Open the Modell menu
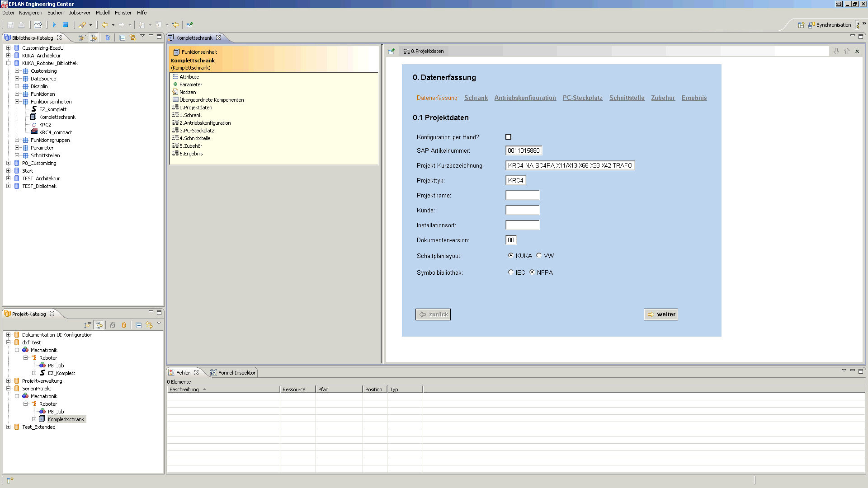The image size is (868, 488). [102, 13]
